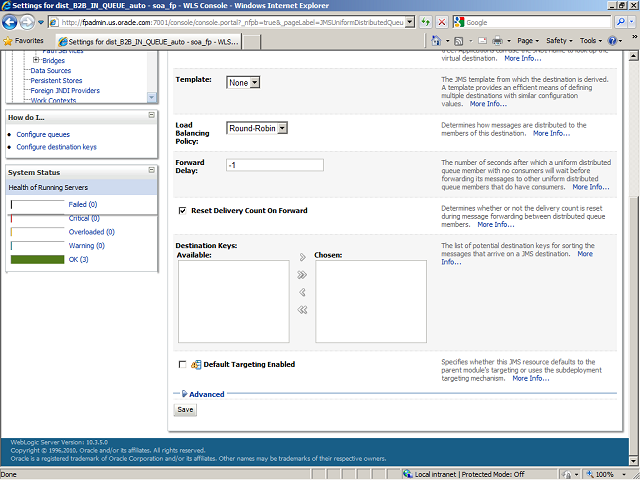
Task: Move selected key to Chosen list
Action: pos(302,257)
